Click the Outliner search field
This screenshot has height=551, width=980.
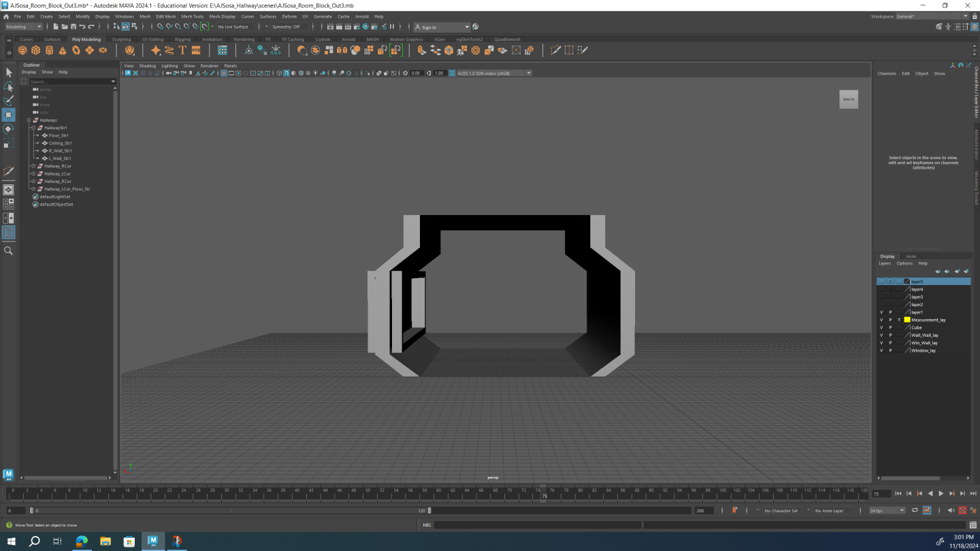point(71,82)
